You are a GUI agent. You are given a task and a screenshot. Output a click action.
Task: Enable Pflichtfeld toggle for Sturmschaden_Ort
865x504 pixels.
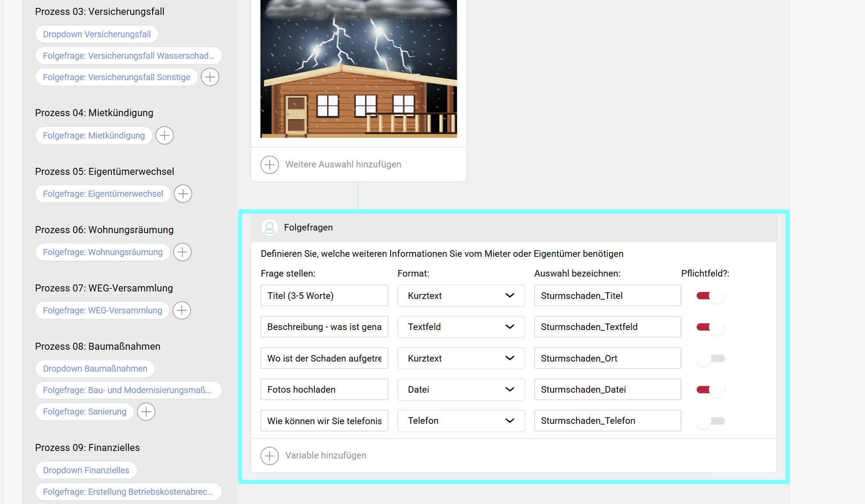710,358
